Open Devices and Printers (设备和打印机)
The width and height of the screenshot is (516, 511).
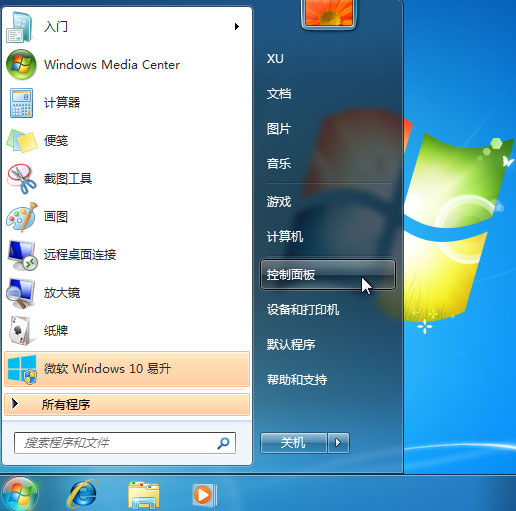(x=303, y=310)
